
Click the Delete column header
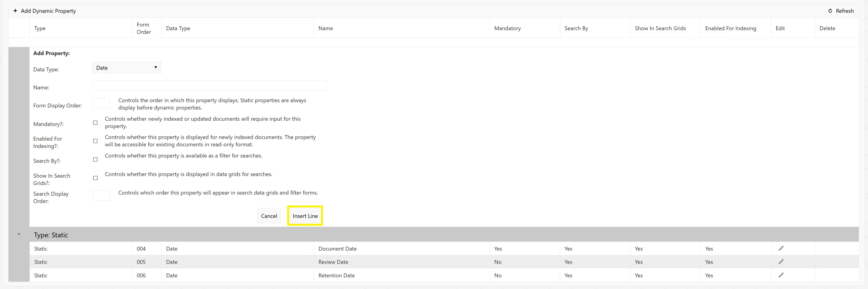pyautogui.click(x=827, y=28)
